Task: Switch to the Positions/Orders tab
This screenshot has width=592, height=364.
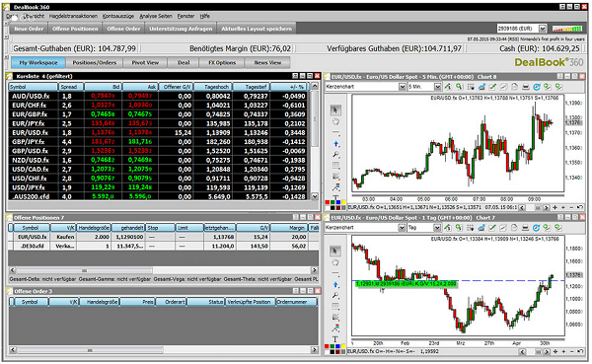Action: click(95, 63)
